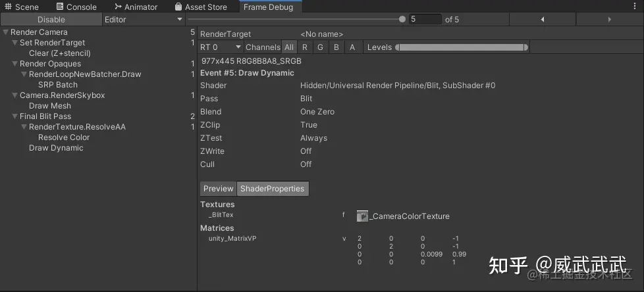This screenshot has width=644, height=292.
Task: Click the _BlitTex property name
Action: 221,214
